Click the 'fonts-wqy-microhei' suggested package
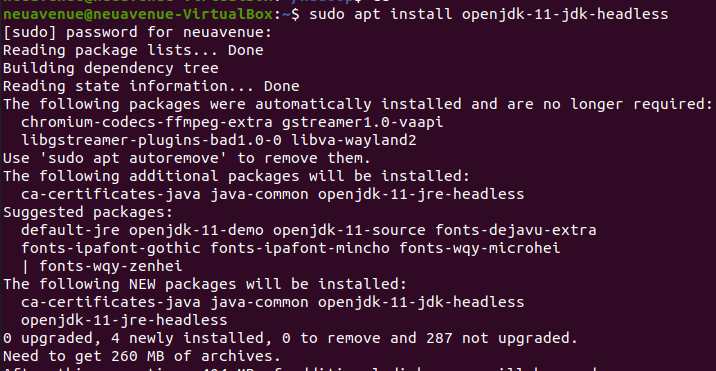Screen dimensions: 716x371 click(479, 249)
